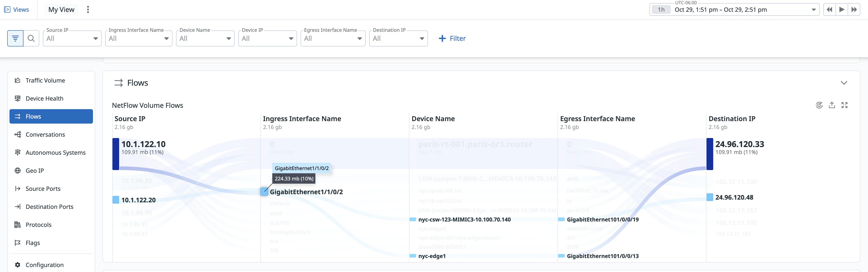Expand the chart to fullscreen
The image size is (868, 272).
coord(844,105)
